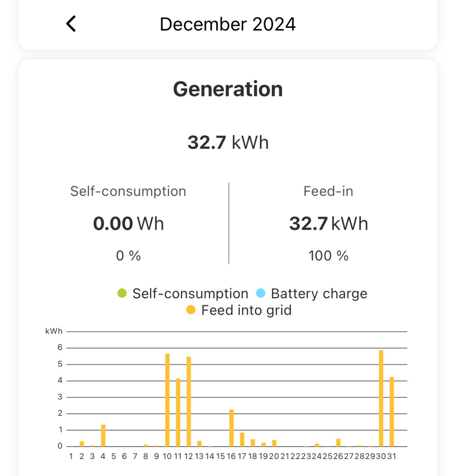Tap the 32.7 kWh generation total
Viewport: 456px width, 476px height.
pos(228,142)
